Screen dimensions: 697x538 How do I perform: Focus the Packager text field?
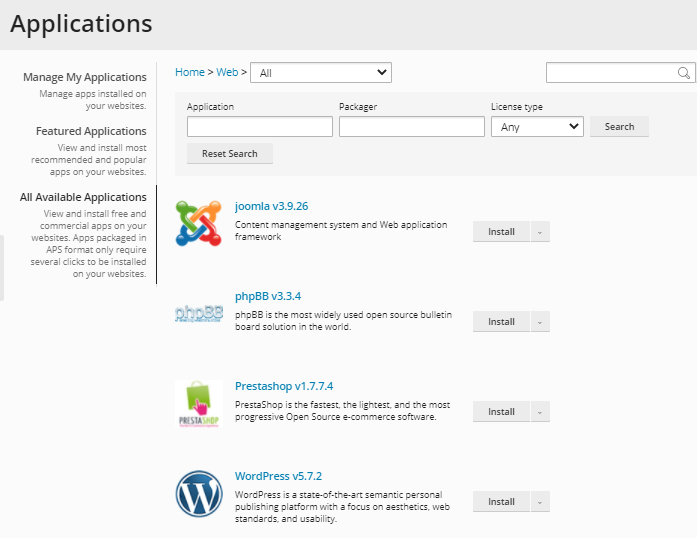[411, 127]
